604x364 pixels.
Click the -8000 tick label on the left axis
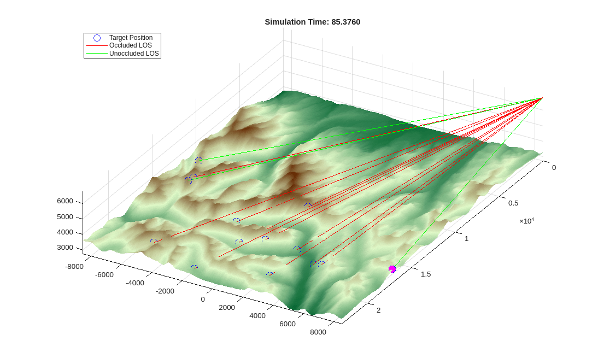75,266
